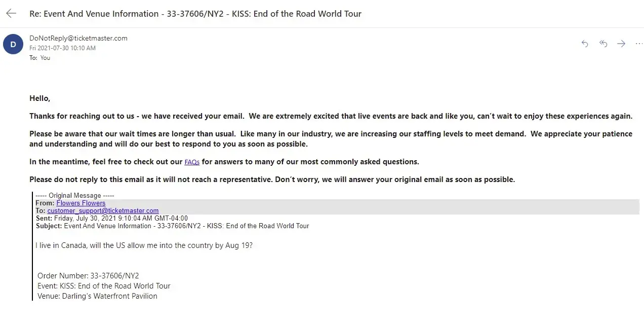Click the "Flowers Flowers" sender link
The width and height of the screenshot is (644, 323).
(x=81, y=203)
